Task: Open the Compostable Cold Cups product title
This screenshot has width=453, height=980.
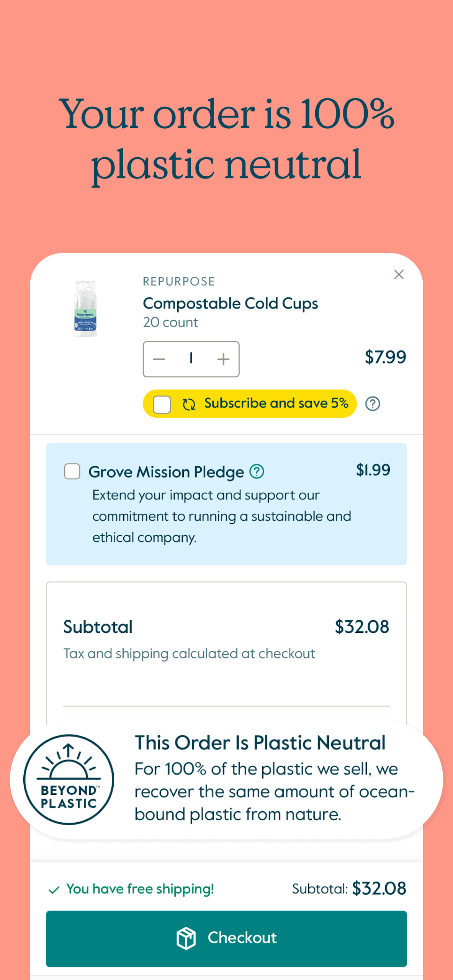Action: point(230,304)
